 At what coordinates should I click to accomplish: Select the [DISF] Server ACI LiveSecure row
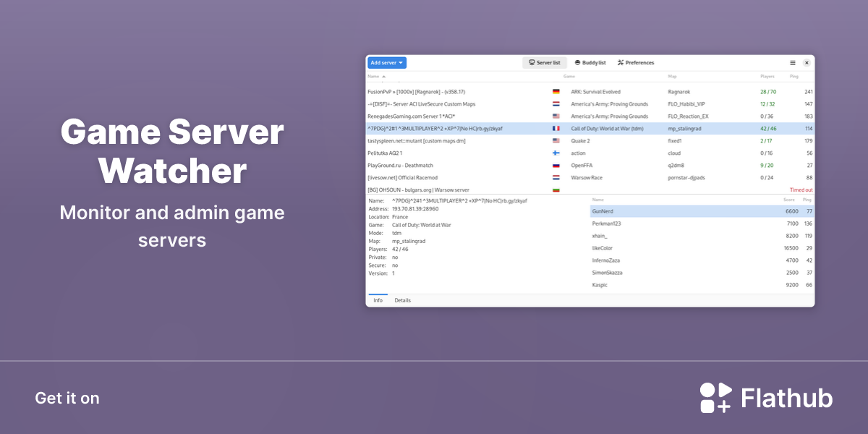(x=590, y=104)
